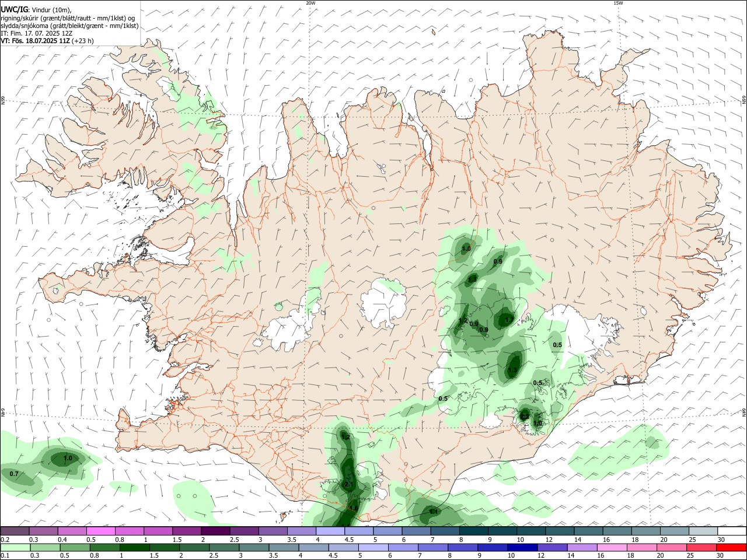Click the 'UWC/IG: Vindur (10m),' title line

coord(35,10)
